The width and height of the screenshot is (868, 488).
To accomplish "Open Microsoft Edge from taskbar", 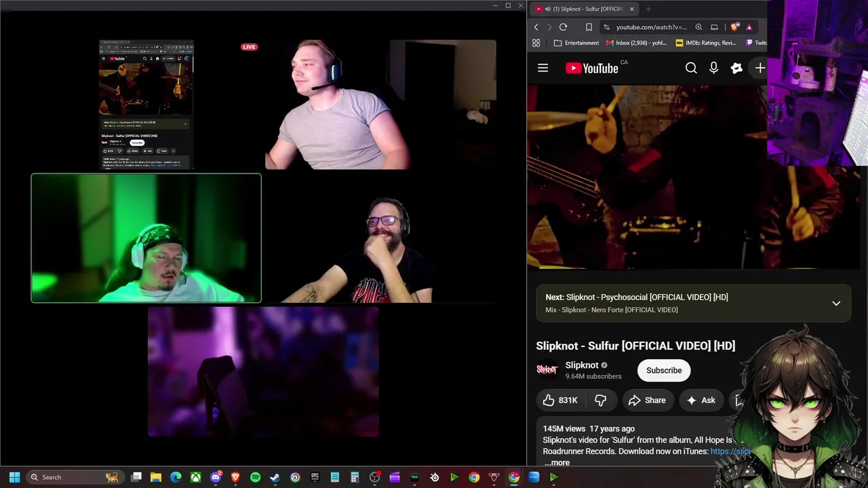I will click(x=176, y=477).
